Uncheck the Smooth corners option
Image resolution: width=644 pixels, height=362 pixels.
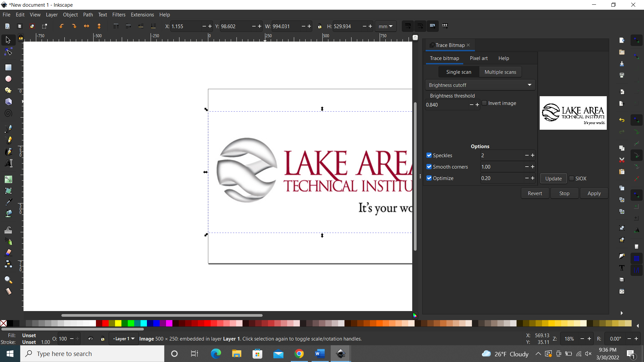click(429, 167)
